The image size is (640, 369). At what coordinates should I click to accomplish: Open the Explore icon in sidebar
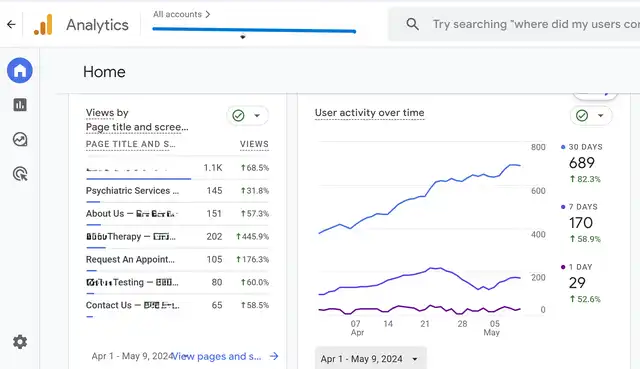pos(20,140)
